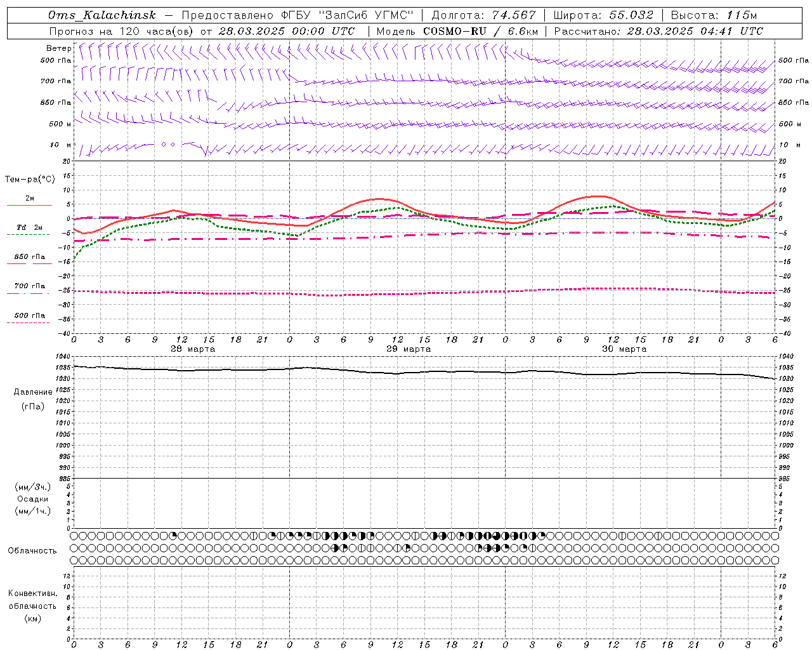The height and width of the screenshot is (650, 812).
Task: Click the 30 марта date label
Action: click(625, 349)
